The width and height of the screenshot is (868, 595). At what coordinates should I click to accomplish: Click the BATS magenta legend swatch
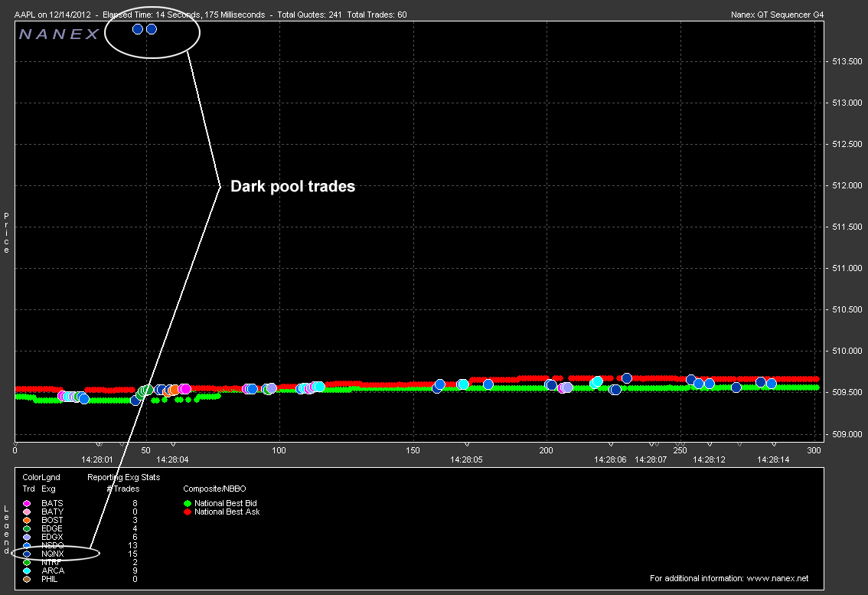click(27, 504)
